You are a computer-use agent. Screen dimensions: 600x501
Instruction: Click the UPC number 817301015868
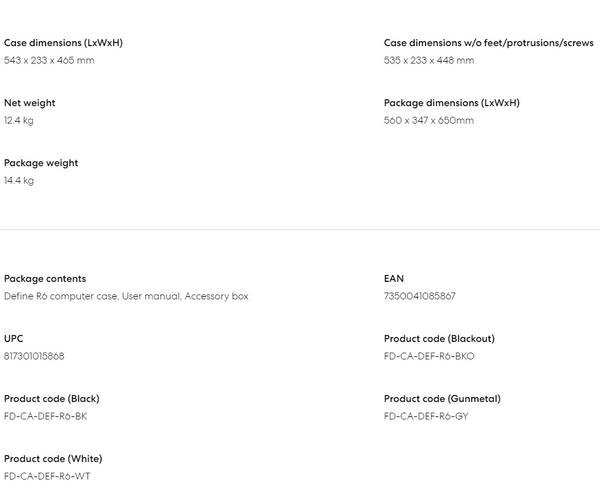(34, 357)
